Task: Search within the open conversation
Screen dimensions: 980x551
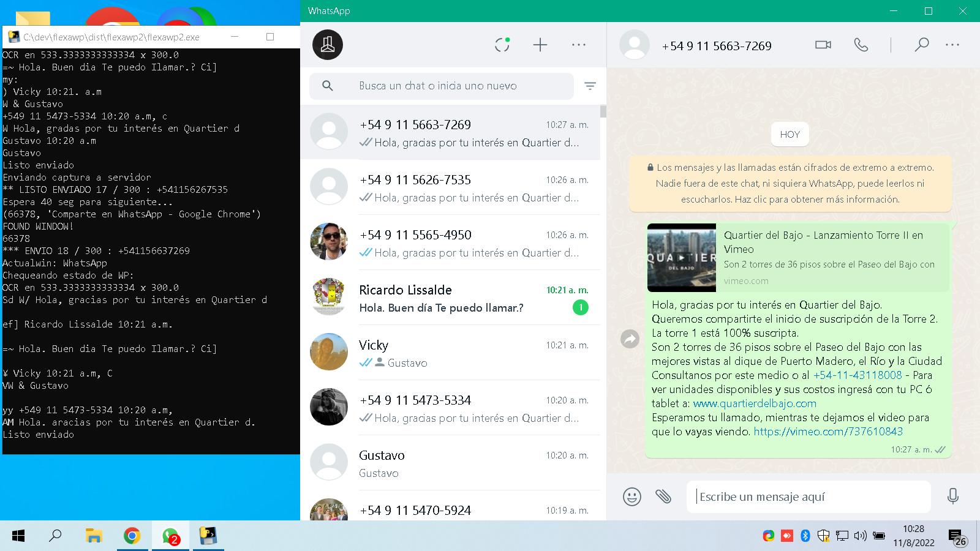Action: point(921,45)
